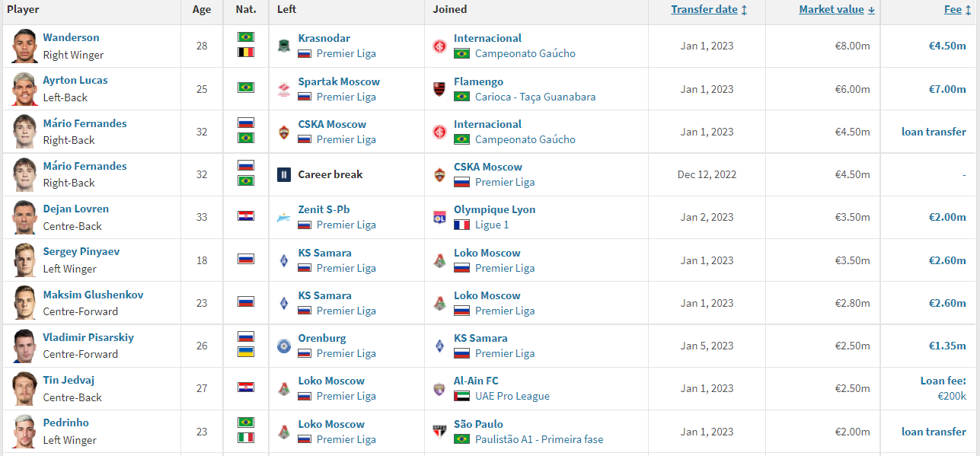Screen dimensions: 980x456
Task: Sort table by Transfer date
Action: (709, 10)
